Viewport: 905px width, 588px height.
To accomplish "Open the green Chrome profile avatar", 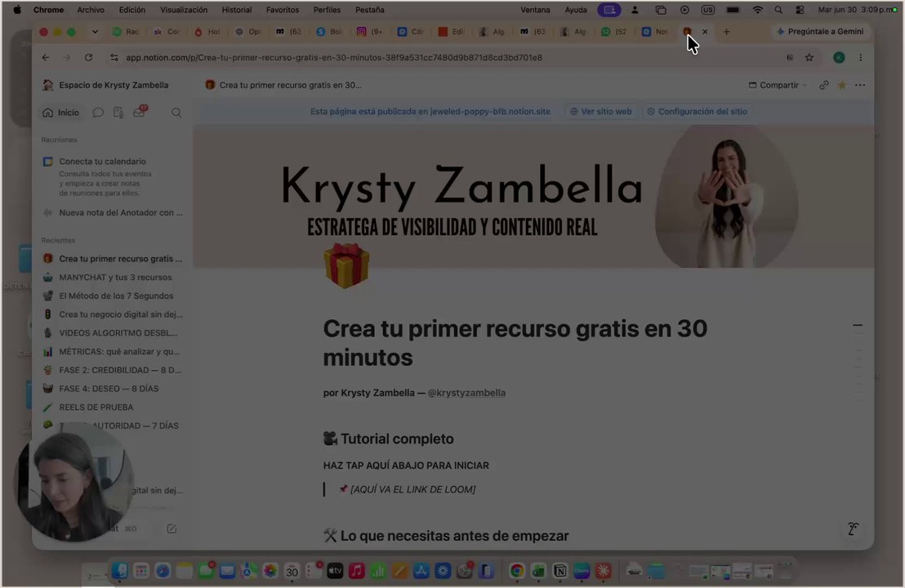I will tap(839, 57).
